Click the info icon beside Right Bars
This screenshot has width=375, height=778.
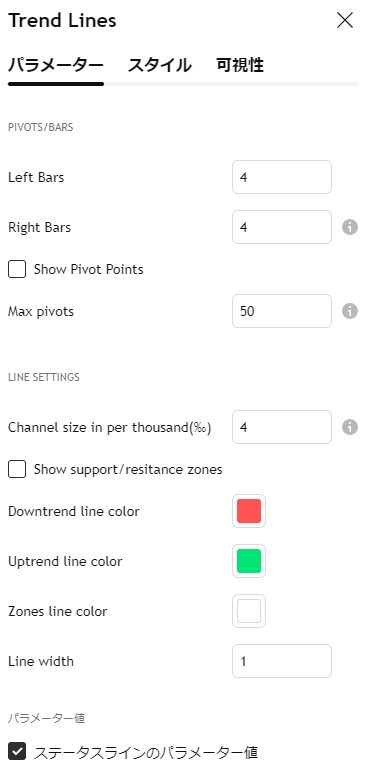point(350,227)
